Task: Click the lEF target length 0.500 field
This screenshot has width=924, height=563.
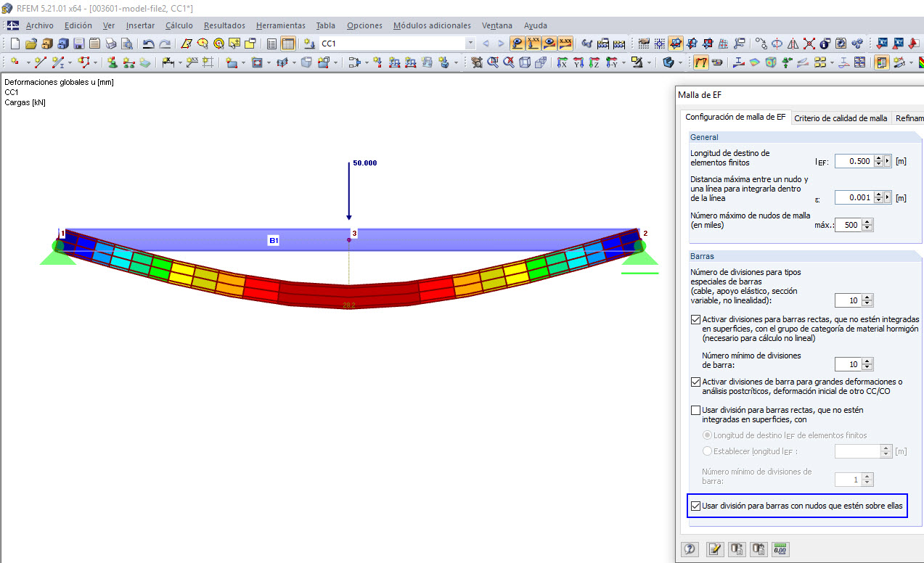Action: pos(854,161)
